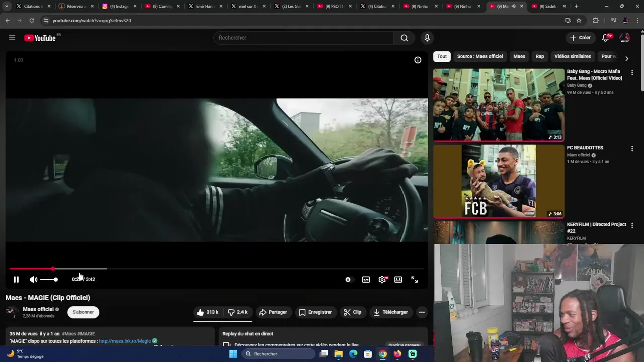Adjust the volume slider
Viewport: 644px width, 362px height.
(x=49, y=279)
